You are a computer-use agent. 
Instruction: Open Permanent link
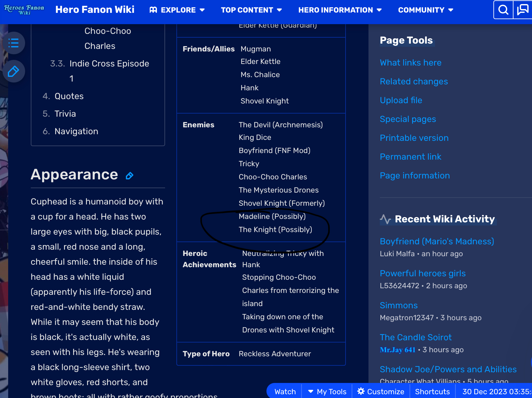411,157
